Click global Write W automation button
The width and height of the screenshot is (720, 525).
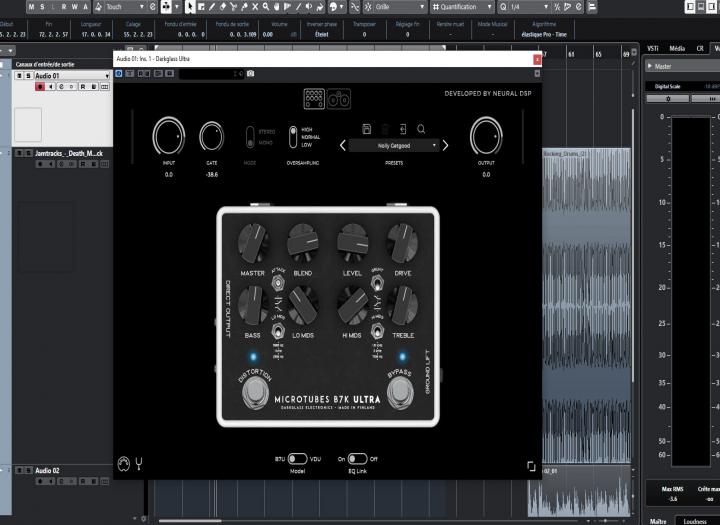[74, 7]
